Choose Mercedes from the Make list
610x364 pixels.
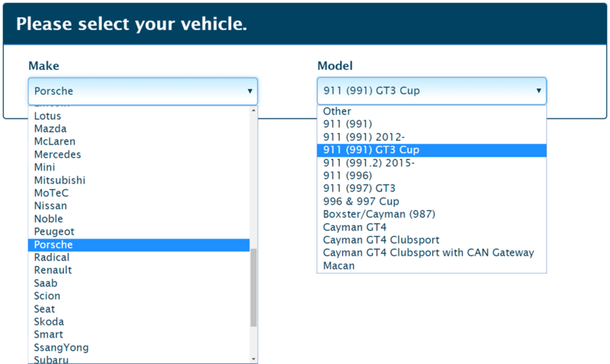pos(139,155)
